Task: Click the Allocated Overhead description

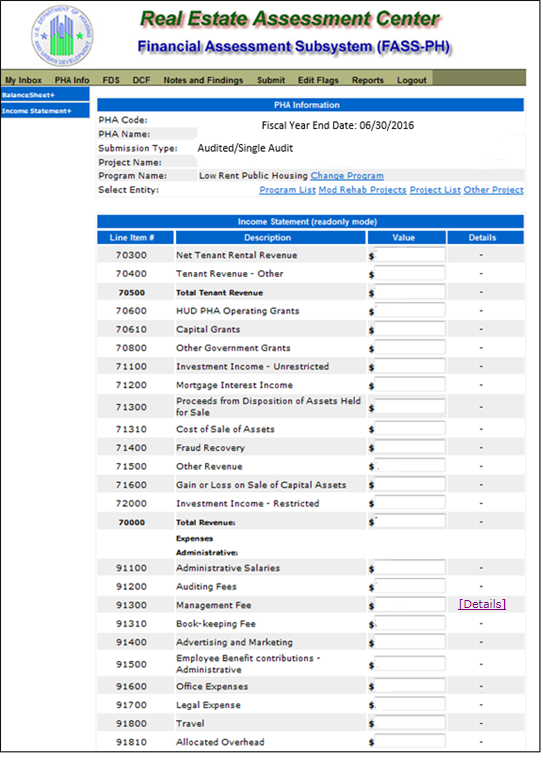Action: coord(220,742)
